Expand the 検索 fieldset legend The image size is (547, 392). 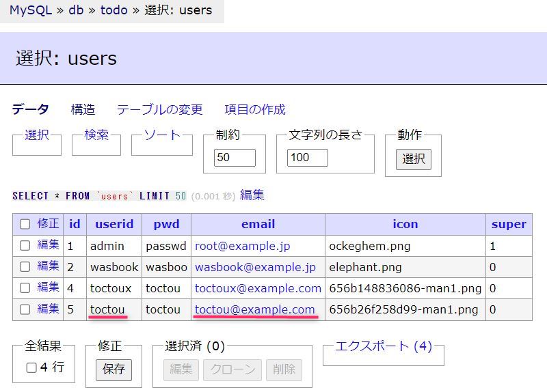96,135
